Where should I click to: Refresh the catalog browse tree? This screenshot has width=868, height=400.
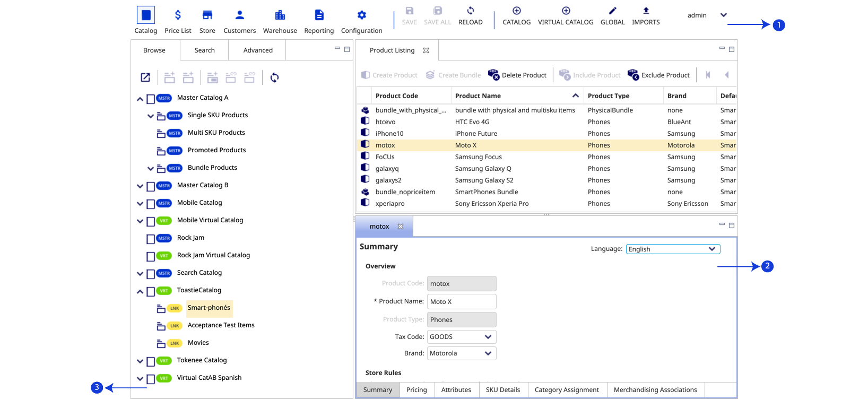click(274, 78)
